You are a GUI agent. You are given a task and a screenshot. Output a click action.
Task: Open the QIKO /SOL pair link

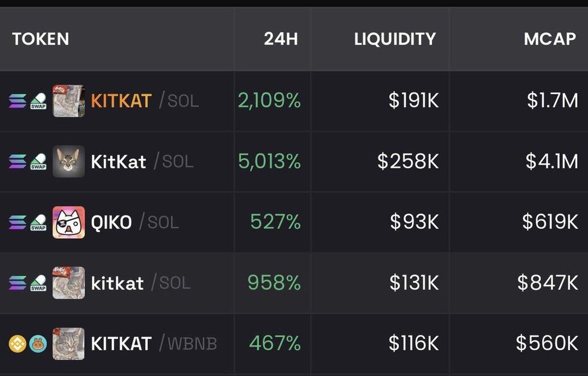tap(111, 222)
